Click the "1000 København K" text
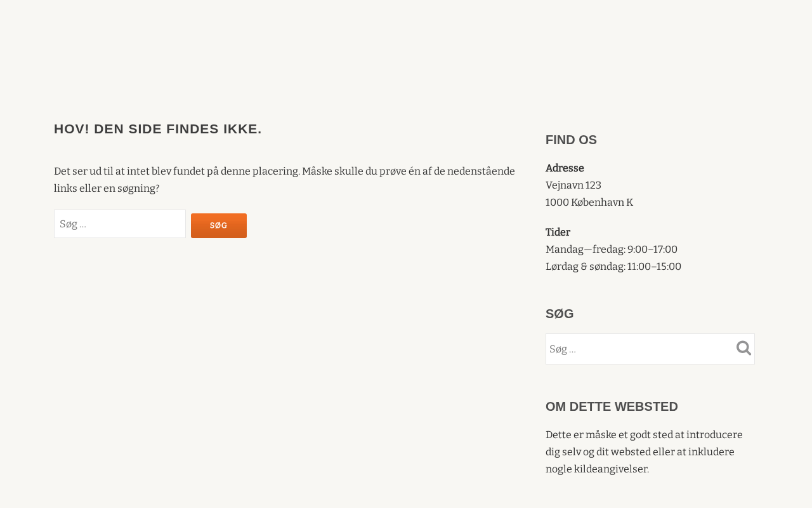This screenshot has width=812, height=508. pos(589,203)
